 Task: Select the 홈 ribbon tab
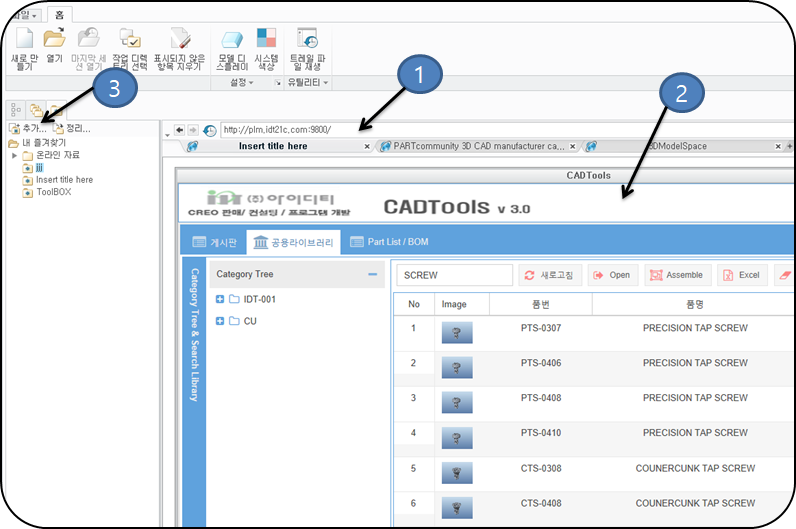[x=59, y=15]
